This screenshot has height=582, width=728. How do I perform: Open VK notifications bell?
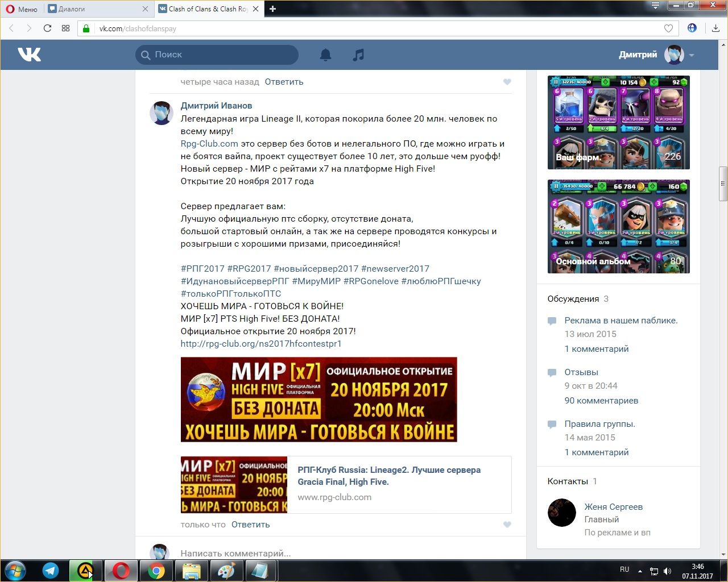[x=325, y=55]
